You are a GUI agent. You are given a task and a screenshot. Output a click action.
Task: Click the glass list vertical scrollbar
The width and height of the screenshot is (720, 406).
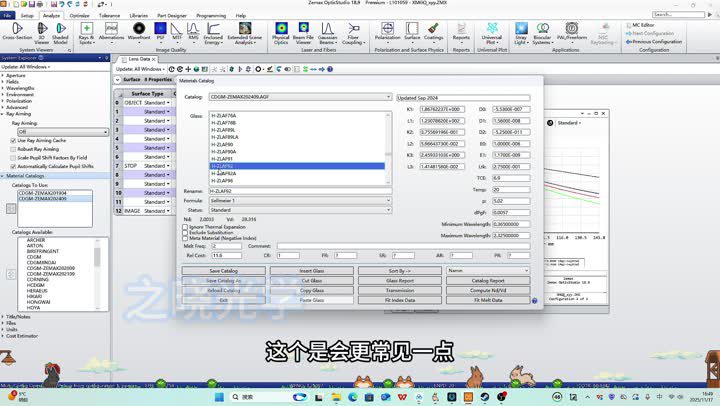click(388, 148)
